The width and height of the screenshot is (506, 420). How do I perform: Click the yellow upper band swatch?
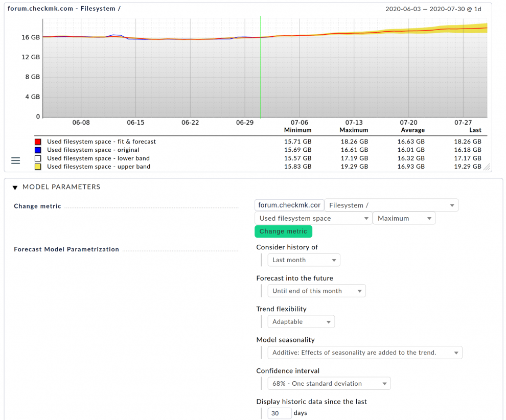pyautogui.click(x=38, y=167)
